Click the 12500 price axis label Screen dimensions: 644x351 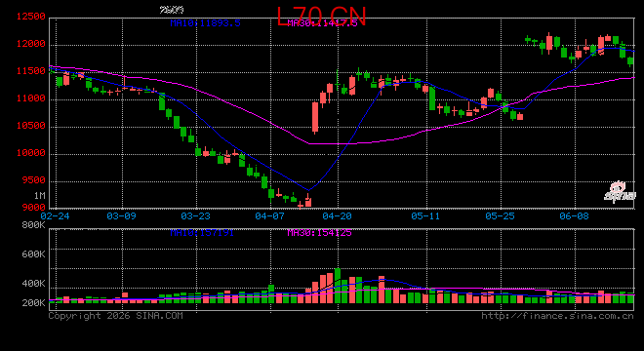coord(31,17)
